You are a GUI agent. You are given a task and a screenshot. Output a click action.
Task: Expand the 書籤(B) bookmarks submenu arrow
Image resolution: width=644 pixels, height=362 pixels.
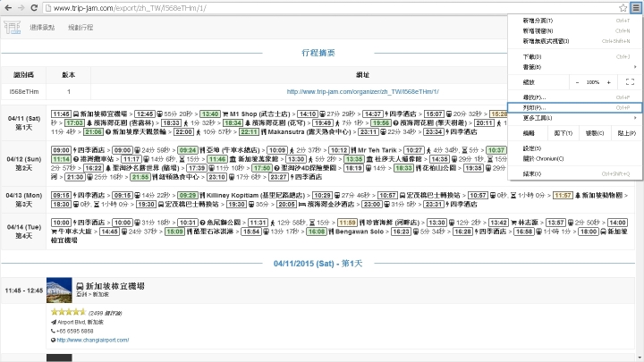point(635,67)
